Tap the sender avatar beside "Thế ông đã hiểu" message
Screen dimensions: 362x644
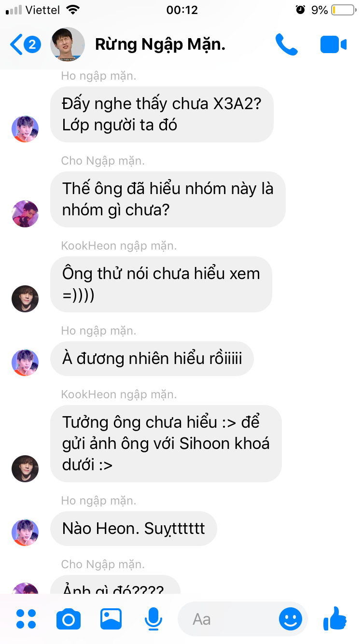25,214
